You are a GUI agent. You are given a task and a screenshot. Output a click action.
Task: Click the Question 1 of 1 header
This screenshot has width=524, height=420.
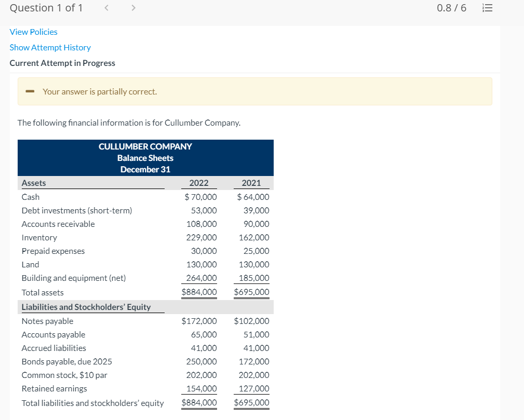pos(46,8)
